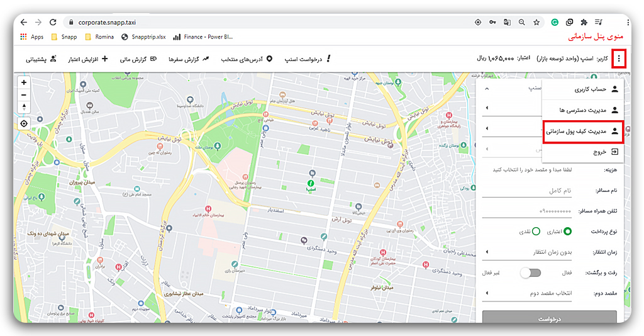Locate me with map geolocation button
This screenshot has height=336, width=644.
pyautogui.click(x=24, y=123)
